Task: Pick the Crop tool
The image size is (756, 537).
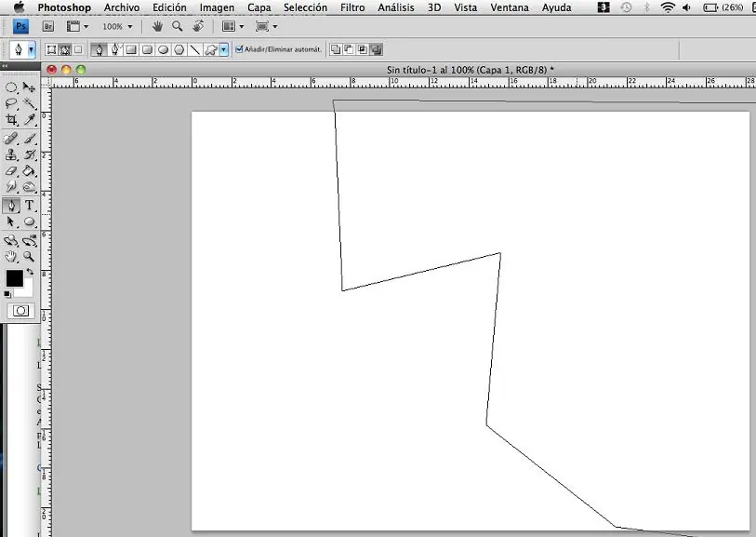Action: tap(11, 120)
